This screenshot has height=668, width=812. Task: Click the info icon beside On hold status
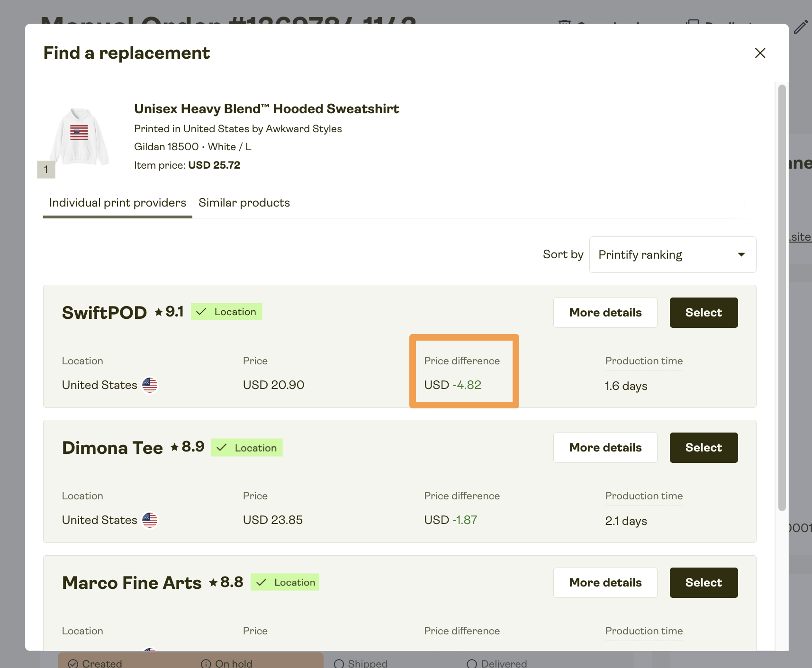point(206,663)
